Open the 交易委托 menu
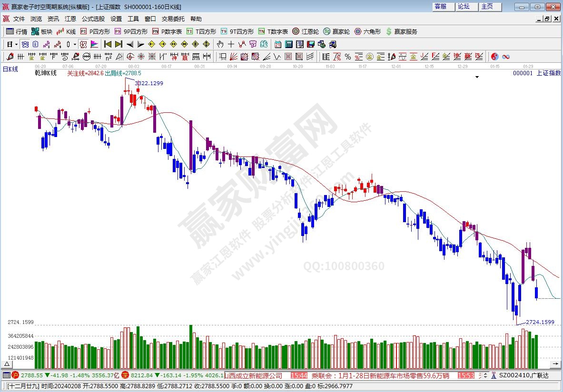This screenshot has height=392, width=563. (173, 19)
